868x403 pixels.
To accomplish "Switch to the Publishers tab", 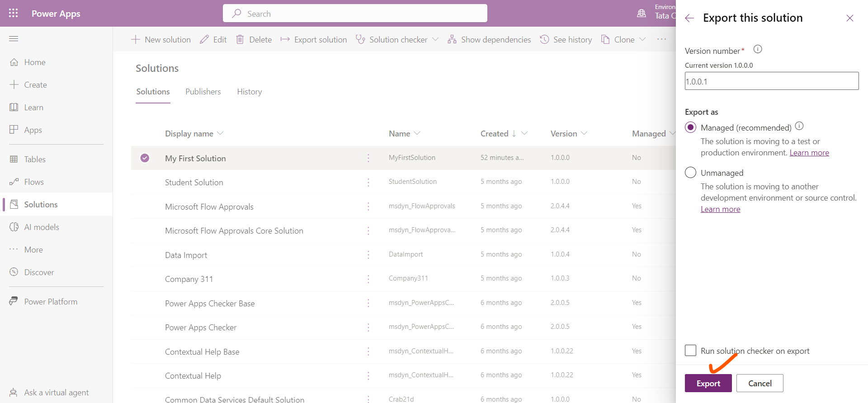I will 203,92.
